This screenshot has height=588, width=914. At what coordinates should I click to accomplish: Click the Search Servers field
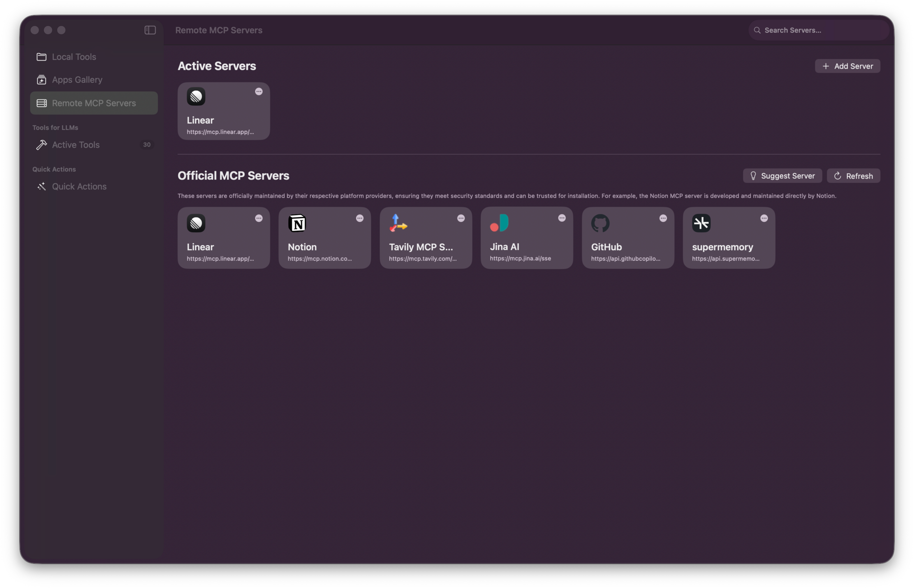point(818,30)
